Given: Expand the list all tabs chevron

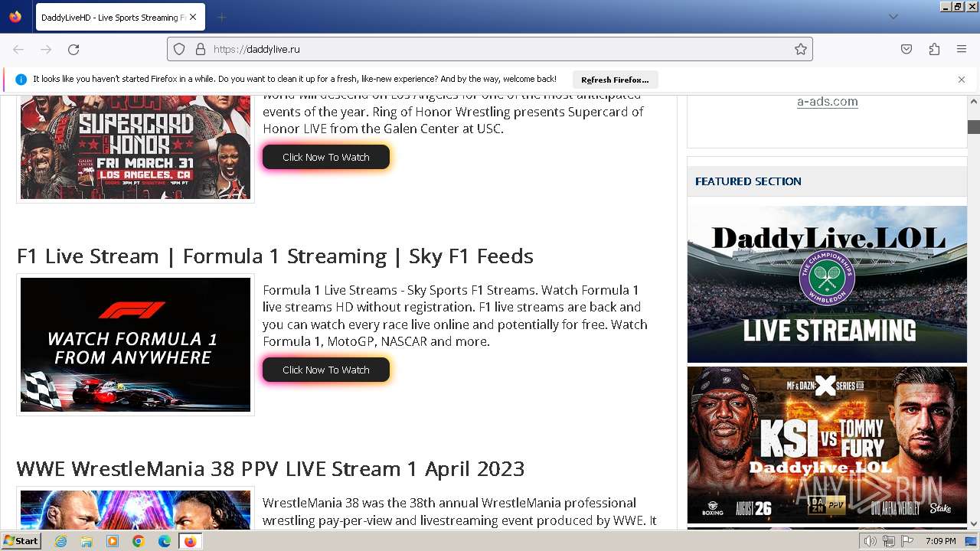Looking at the screenshot, I should pyautogui.click(x=893, y=17).
